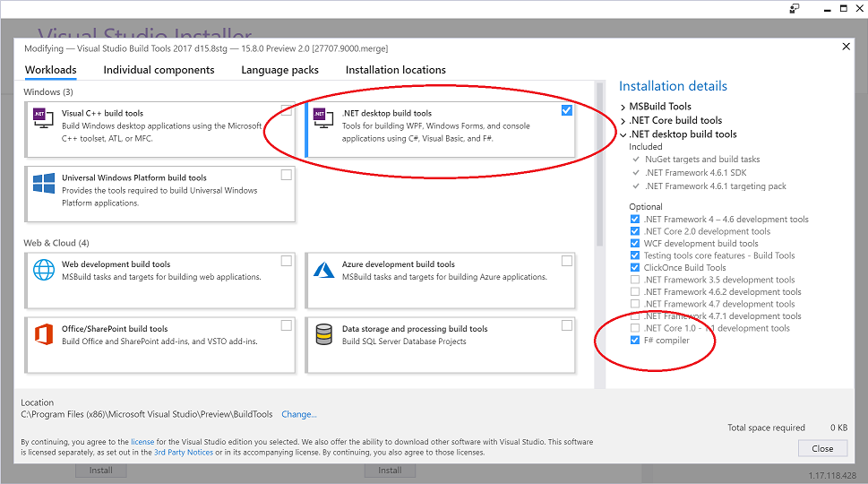
Task: Enable Office/SharePoint build tools workload
Action: [286, 325]
